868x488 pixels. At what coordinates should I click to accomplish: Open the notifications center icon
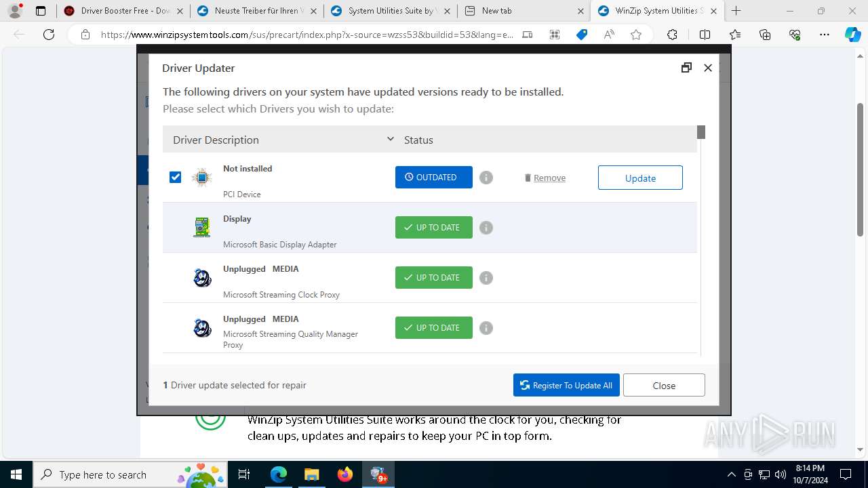pos(846,474)
